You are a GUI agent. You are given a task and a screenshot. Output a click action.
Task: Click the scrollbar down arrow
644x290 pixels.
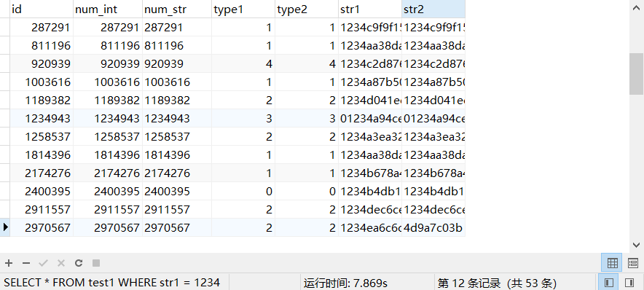636,245
